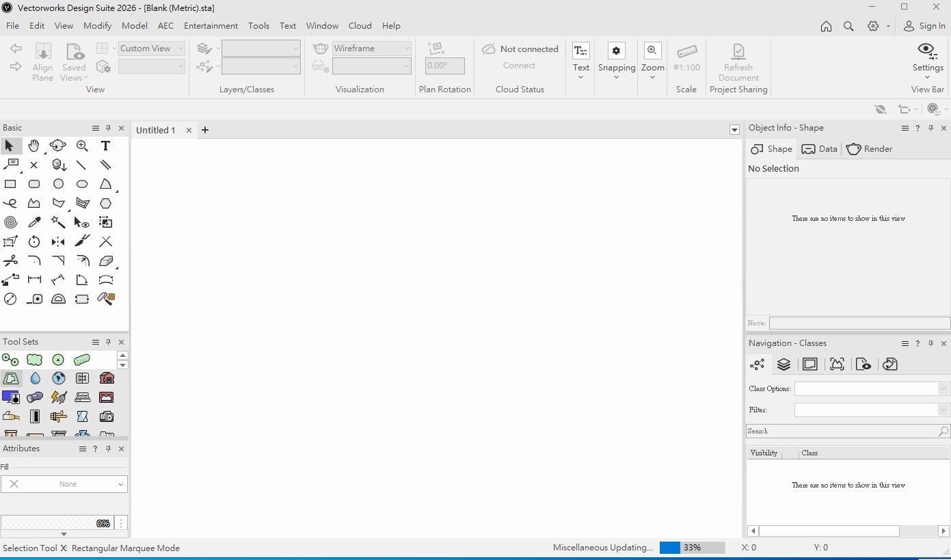This screenshot has height=560, width=951.
Task: Select the Fillet tool
Action: [34, 261]
